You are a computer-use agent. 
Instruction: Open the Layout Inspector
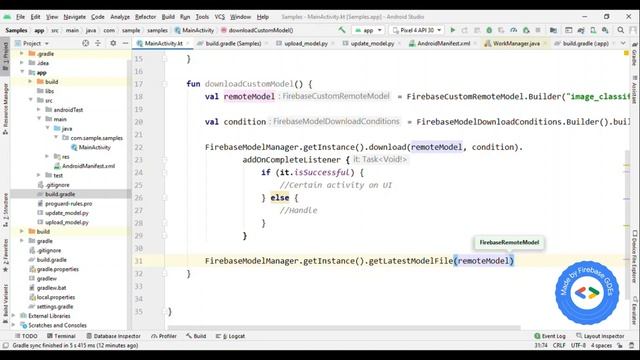pos(600,336)
